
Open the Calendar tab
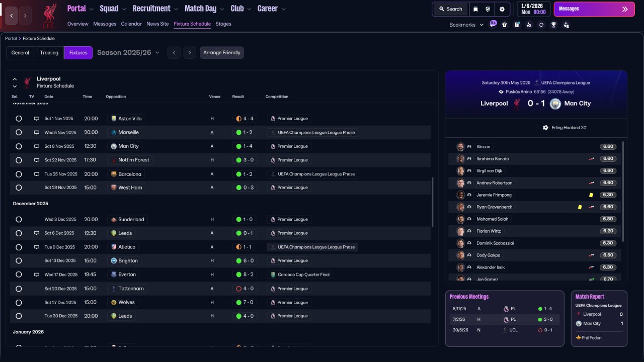(131, 24)
